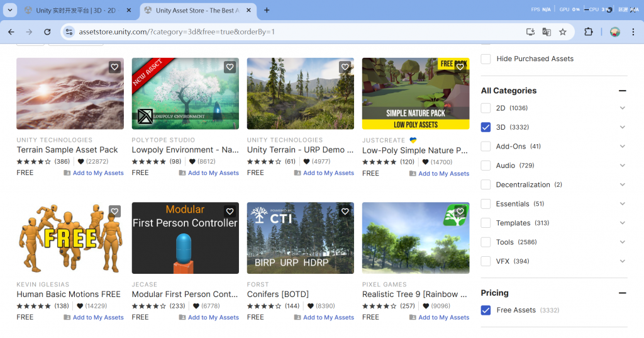
Task: Check the Tools category checkbox
Action: pyautogui.click(x=486, y=242)
